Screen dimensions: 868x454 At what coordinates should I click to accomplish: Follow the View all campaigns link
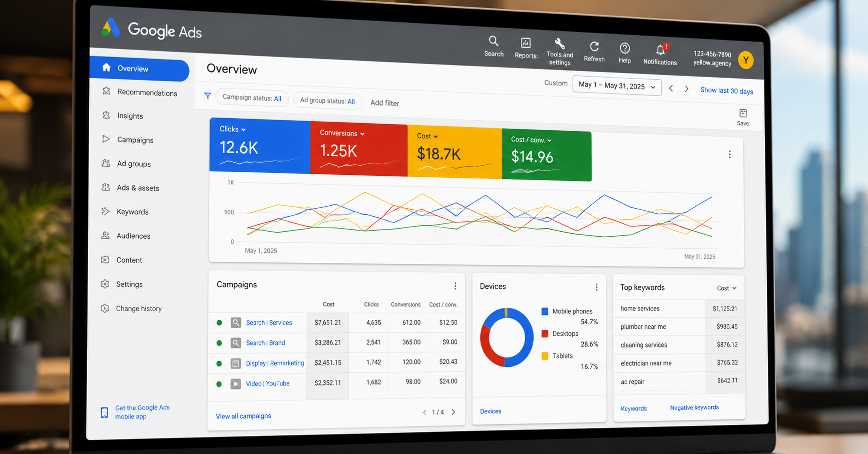(x=243, y=416)
